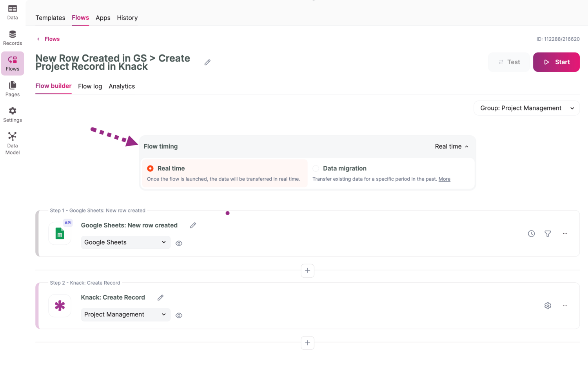Select the Real time radio option
This screenshot has height=380, width=588.
coord(151,169)
